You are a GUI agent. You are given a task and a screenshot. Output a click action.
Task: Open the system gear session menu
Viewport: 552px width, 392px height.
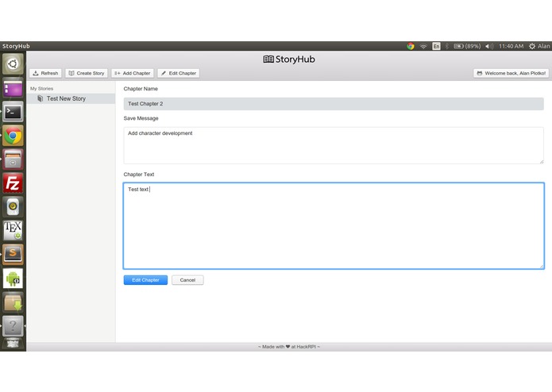[x=532, y=46]
